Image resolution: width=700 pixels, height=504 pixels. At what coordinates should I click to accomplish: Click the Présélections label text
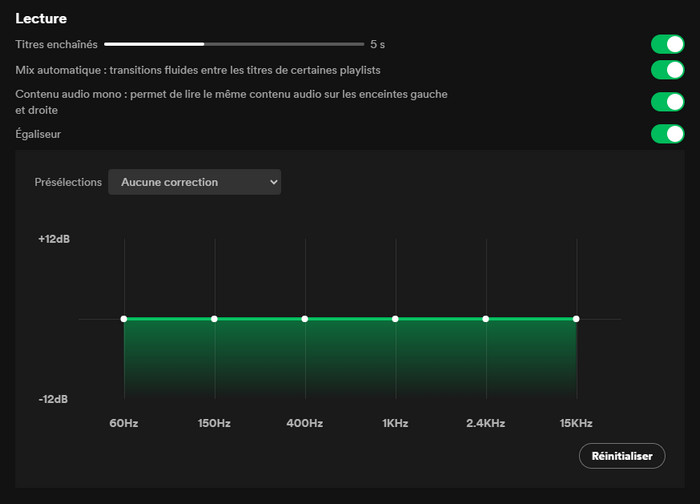coord(68,182)
